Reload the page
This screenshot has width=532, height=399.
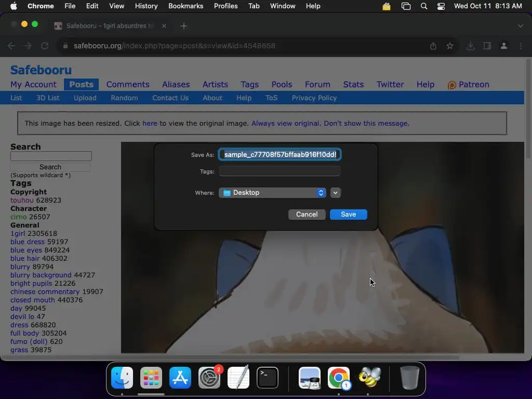[45, 46]
